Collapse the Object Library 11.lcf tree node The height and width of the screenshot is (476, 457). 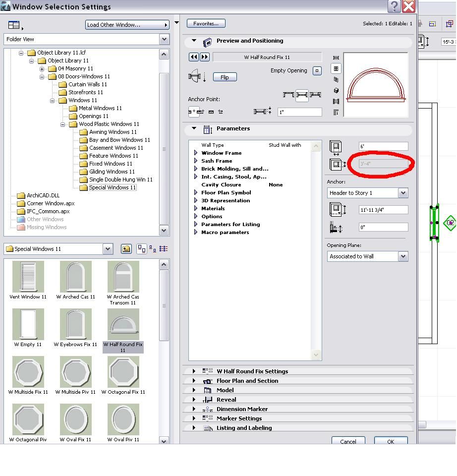(x=21, y=53)
